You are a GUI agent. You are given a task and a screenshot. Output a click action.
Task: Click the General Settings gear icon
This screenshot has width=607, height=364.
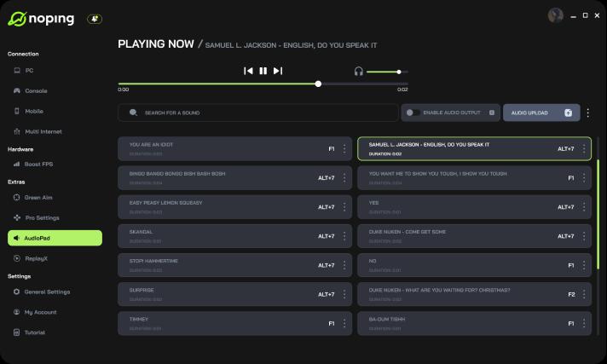click(16, 292)
